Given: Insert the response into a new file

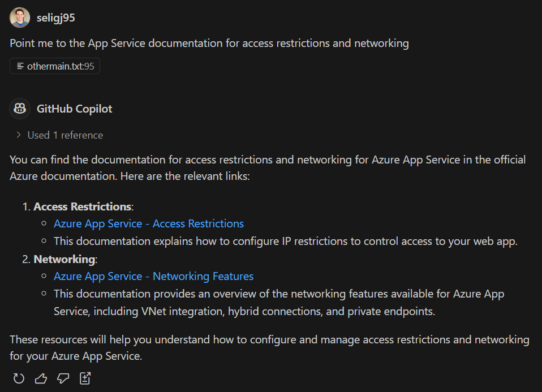Looking at the screenshot, I should 85,378.
